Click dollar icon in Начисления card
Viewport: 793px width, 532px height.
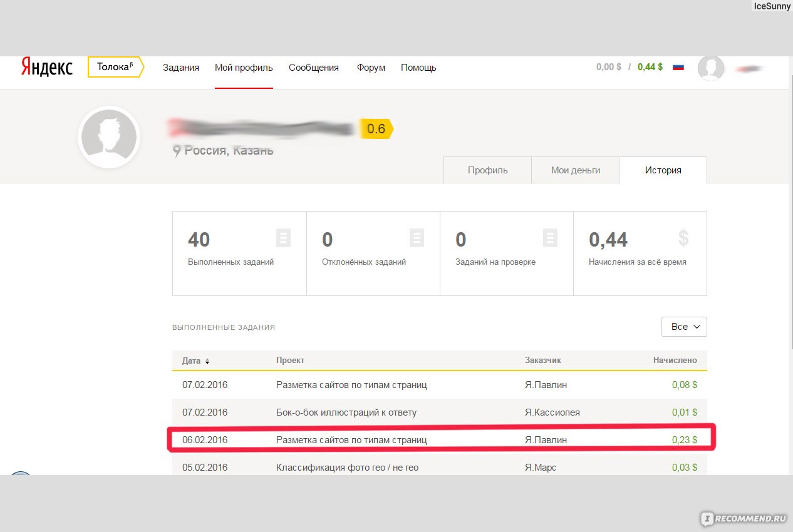pyautogui.click(x=683, y=238)
